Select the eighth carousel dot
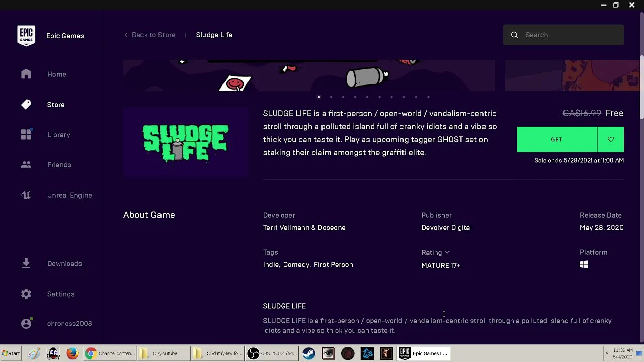The image size is (644, 362). [x=404, y=97]
